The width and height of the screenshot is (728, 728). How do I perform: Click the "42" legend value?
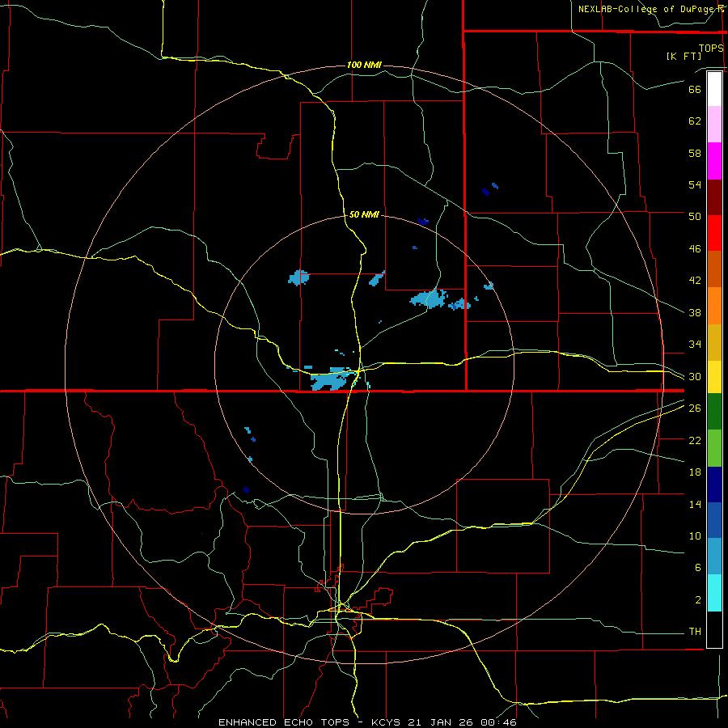click(695, 281)
